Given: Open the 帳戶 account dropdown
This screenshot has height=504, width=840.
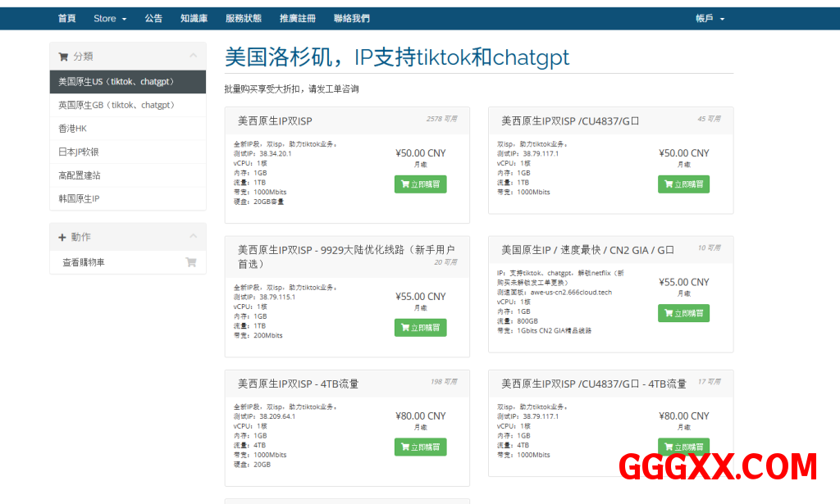Looking at the screenshot, I should (x=710, y=18).
